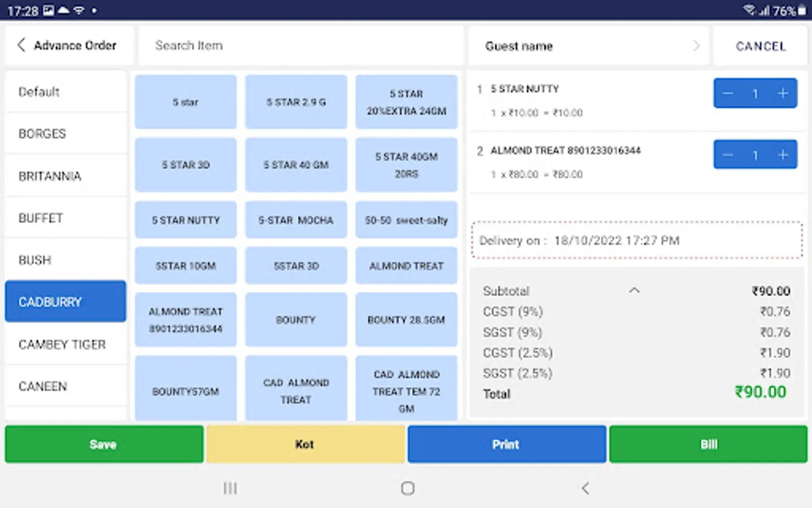Click the CGST (2.5%) tax row

637,353
